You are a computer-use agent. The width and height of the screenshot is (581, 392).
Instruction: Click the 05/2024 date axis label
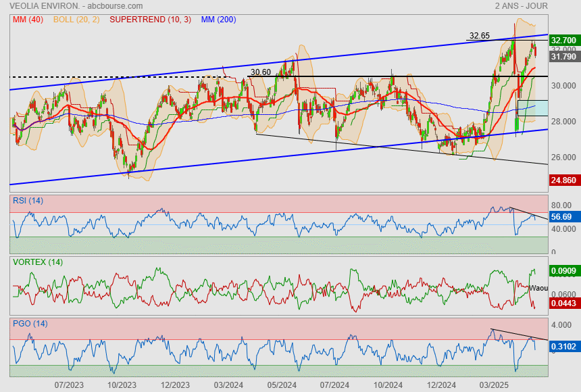[x=282, y=385]
